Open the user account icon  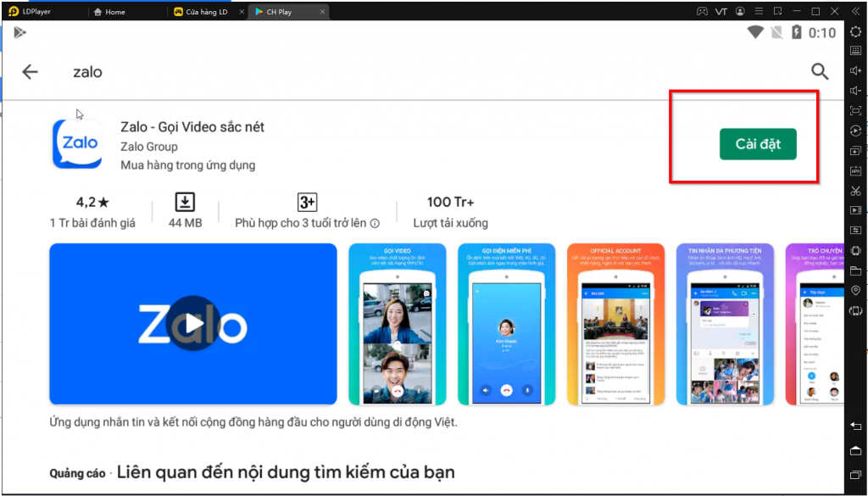[x=740, y=11]
